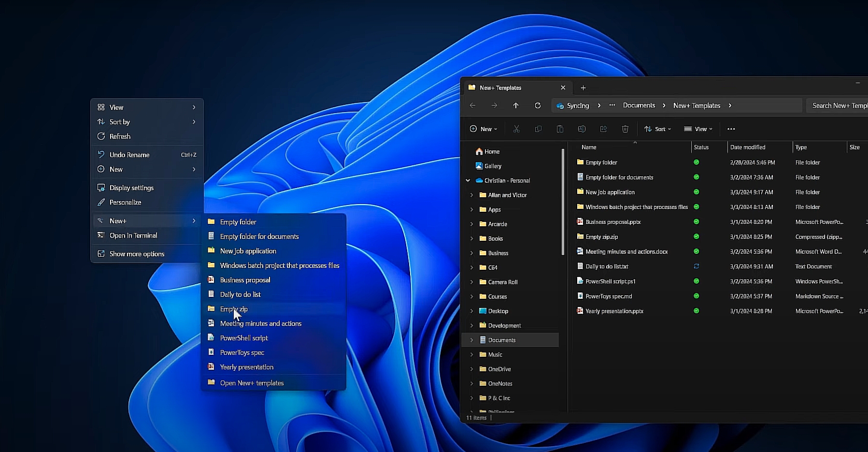Open the See more ellipsis in Explorer toolbar
868x452 pixels.
pyautogui.click(x=731, y=129)
